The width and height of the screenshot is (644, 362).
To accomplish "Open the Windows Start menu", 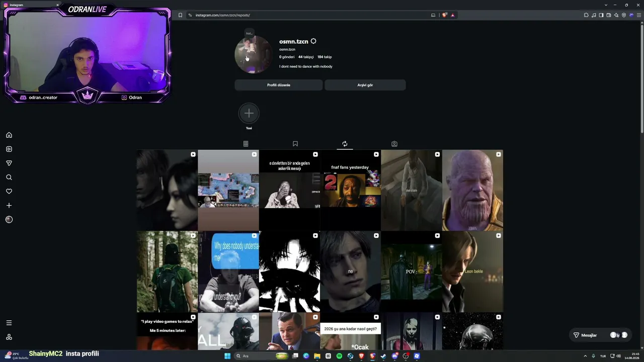I will pyautogui.click(x=227, y=356).
